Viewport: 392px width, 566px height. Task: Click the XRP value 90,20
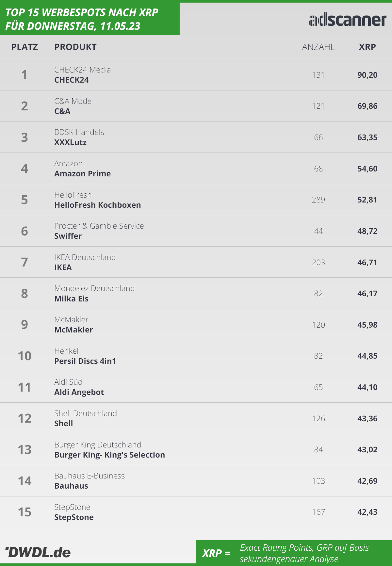click(367, 75)
